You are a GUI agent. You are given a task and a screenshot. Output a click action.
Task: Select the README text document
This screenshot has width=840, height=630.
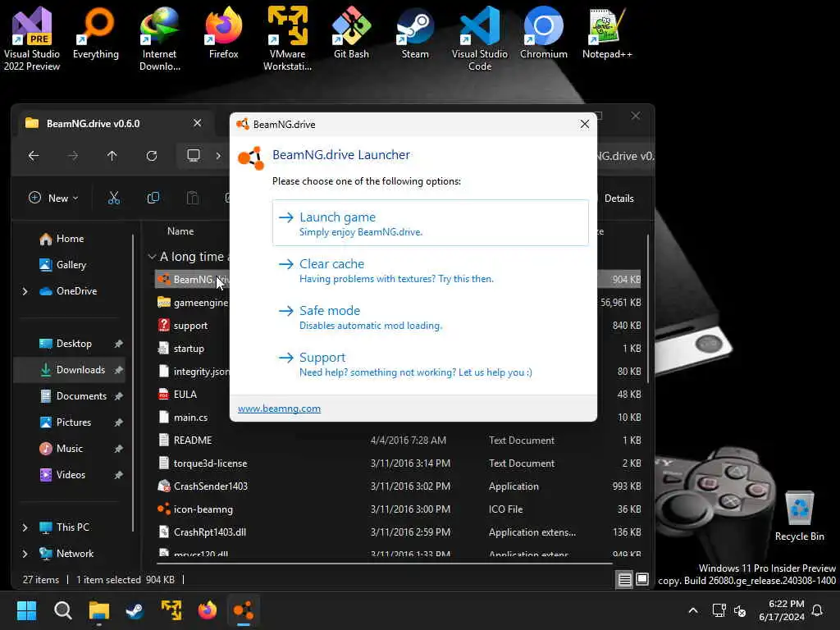[x=399, y=441]
